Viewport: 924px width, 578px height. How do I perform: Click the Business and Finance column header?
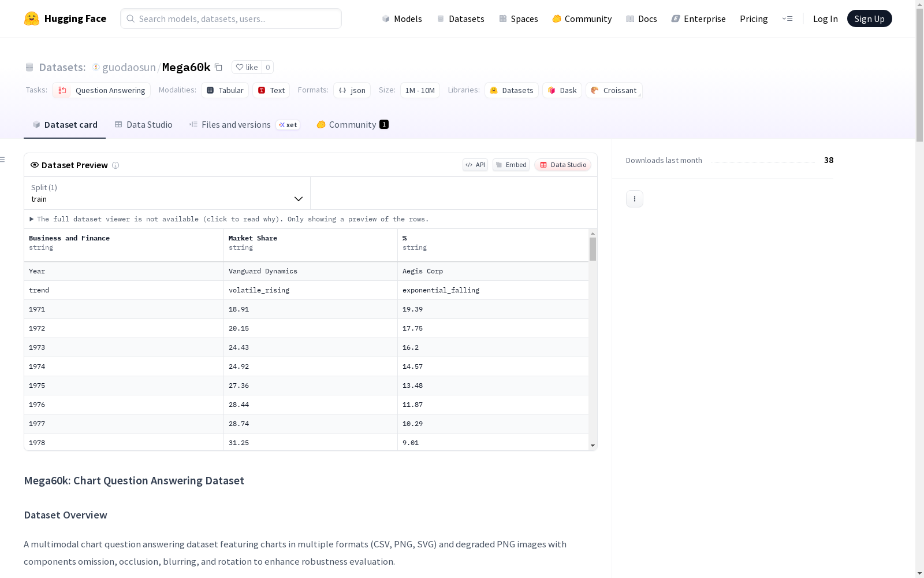click(124, 245)
